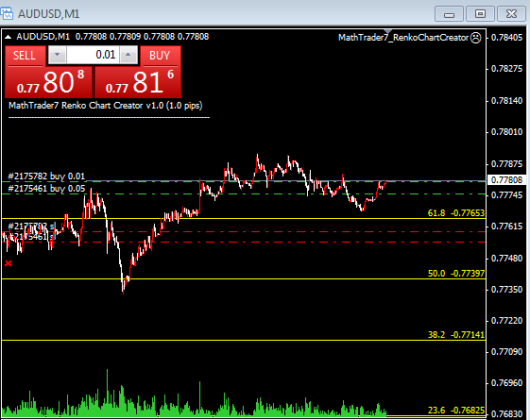The width and height of the screenshot is (530, 420).
Task: Click the red X marker on the chart
Action: click(x=9, y=263)
